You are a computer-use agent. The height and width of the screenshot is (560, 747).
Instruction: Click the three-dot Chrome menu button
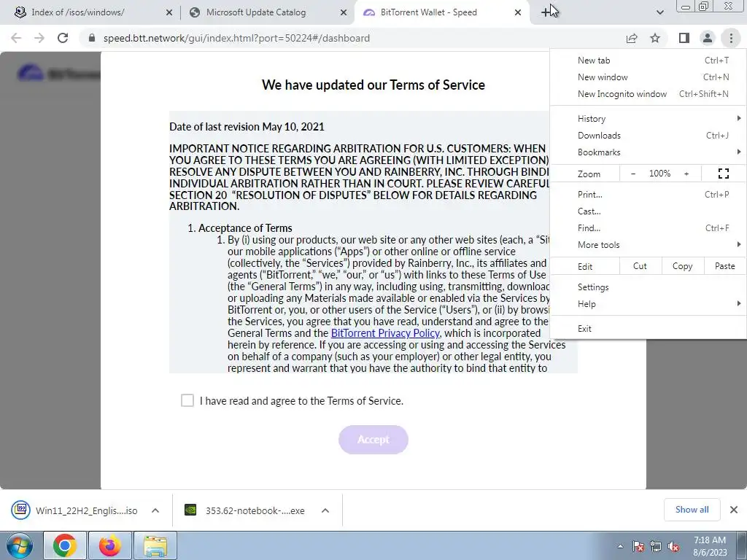click(731, 38)
